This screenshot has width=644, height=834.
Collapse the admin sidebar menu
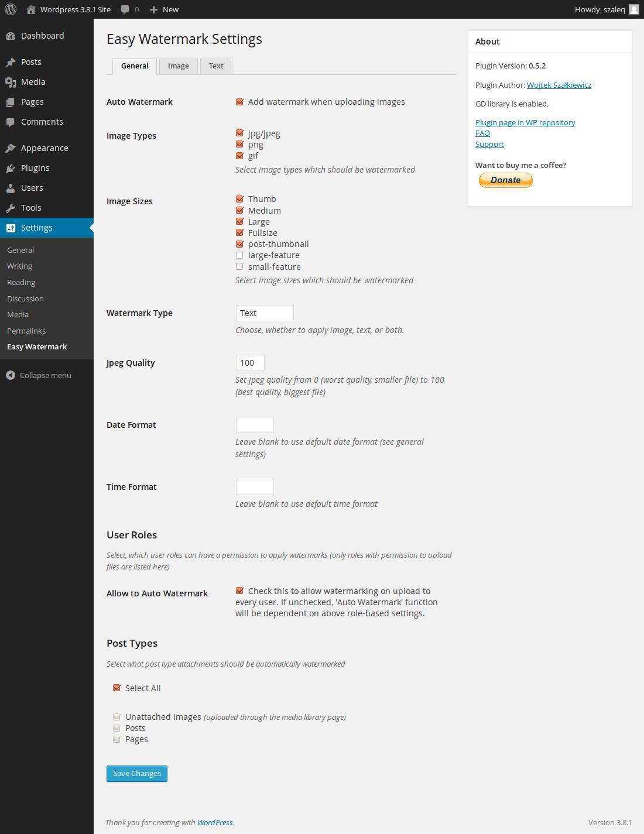(x=38, y=375)
